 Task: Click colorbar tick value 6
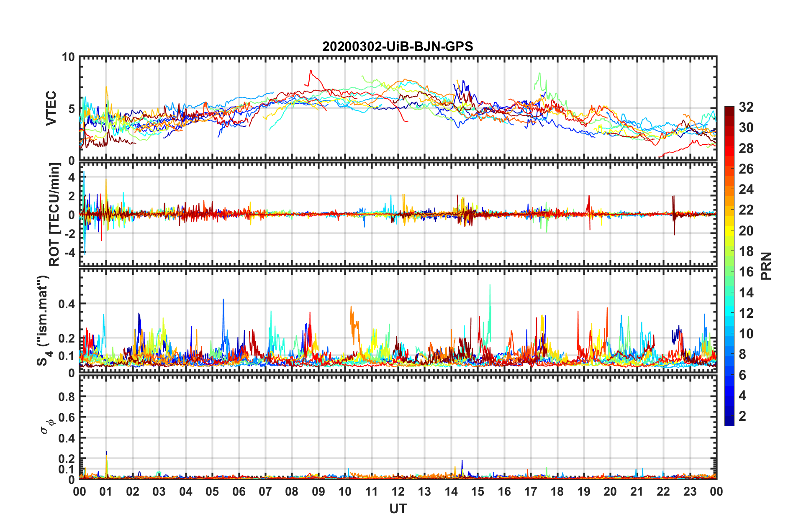click(742, 375)
